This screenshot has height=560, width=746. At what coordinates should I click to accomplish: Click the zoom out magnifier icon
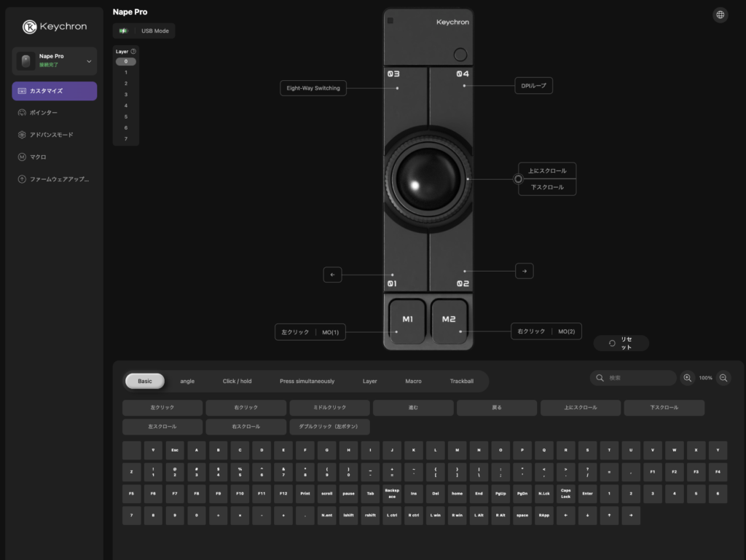[723, 378]
